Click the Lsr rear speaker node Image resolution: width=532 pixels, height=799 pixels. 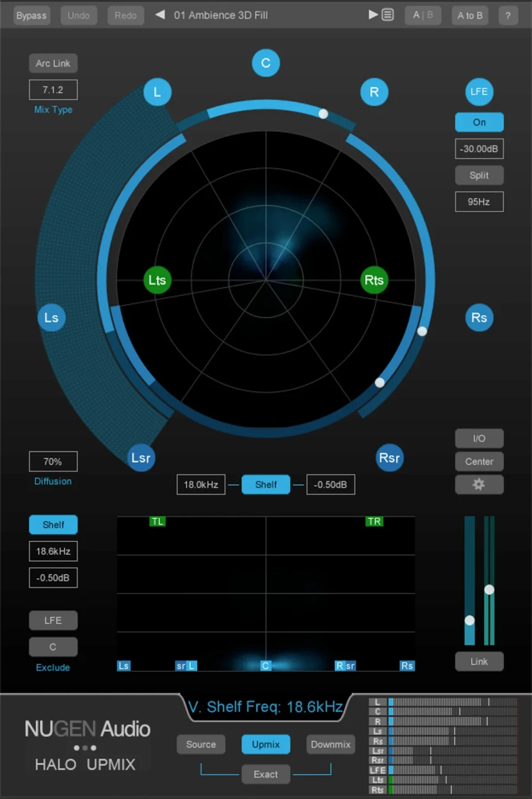coord(141,458)
